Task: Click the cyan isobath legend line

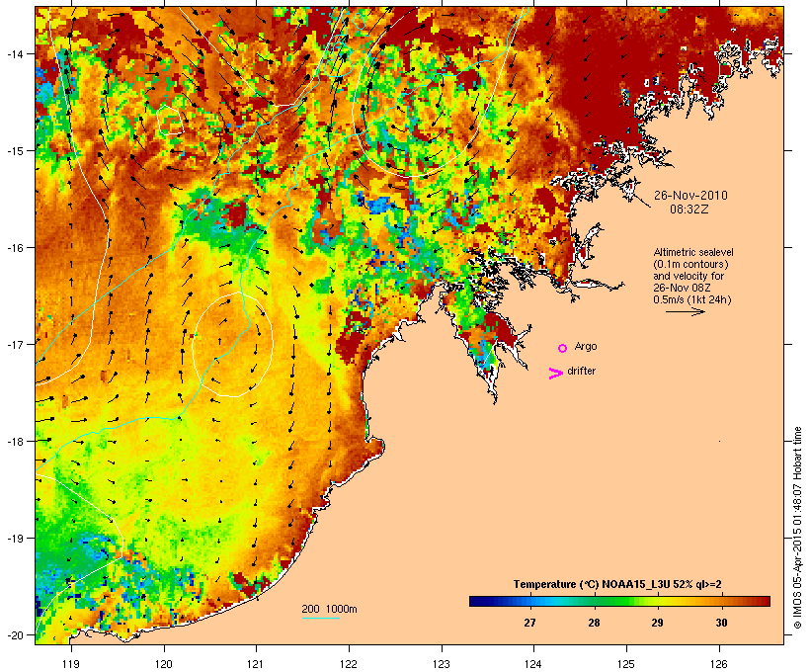Action: click(321, 618)
